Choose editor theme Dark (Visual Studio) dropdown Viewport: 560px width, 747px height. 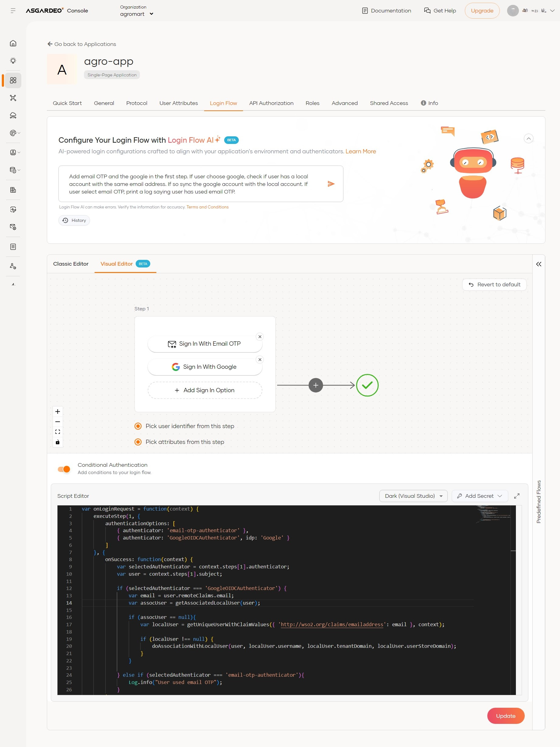point(413,496)
